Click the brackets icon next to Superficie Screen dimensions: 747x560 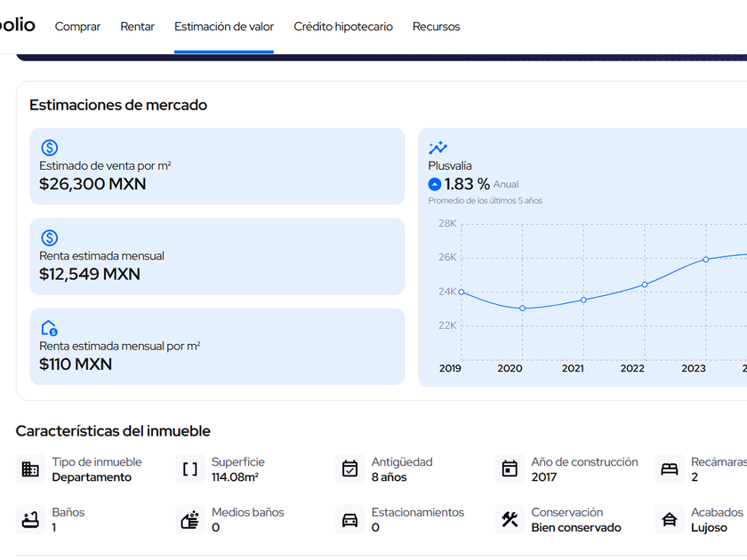[190, 469]
